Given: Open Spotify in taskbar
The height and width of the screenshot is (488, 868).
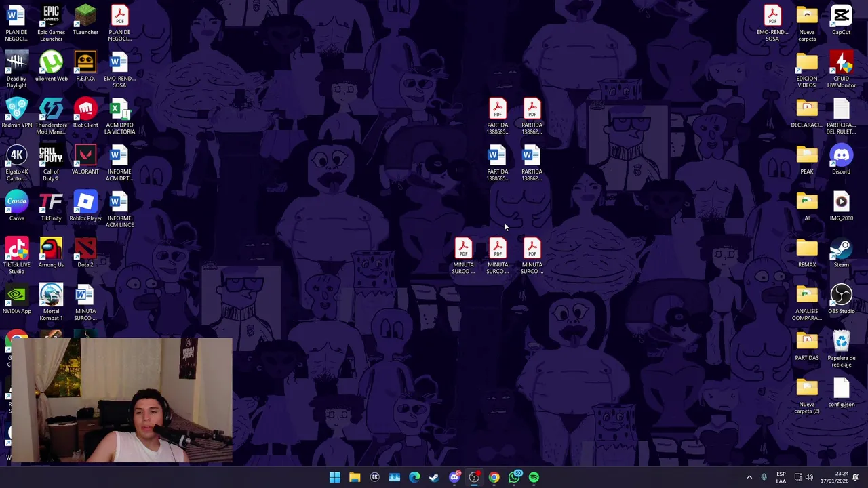Looking at the screenshot, I should 534,477.
